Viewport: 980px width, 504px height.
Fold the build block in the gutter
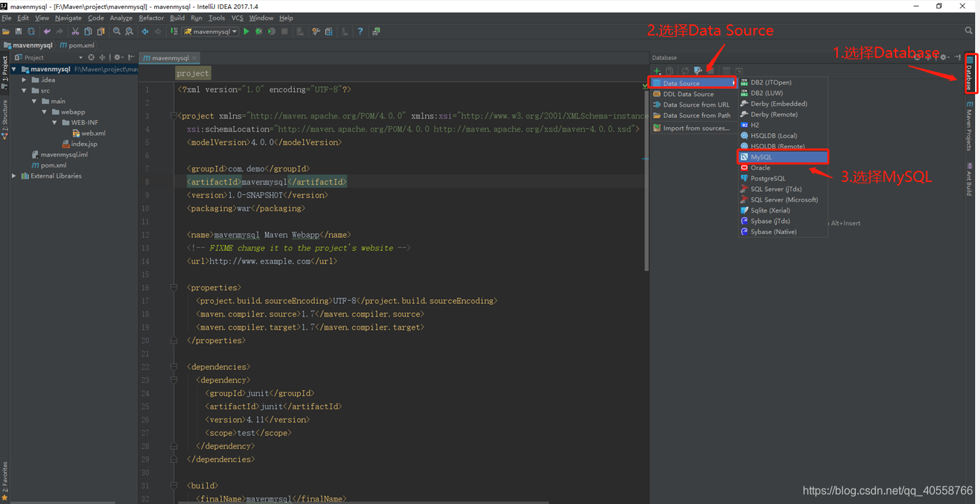click(x=174, y=485)
